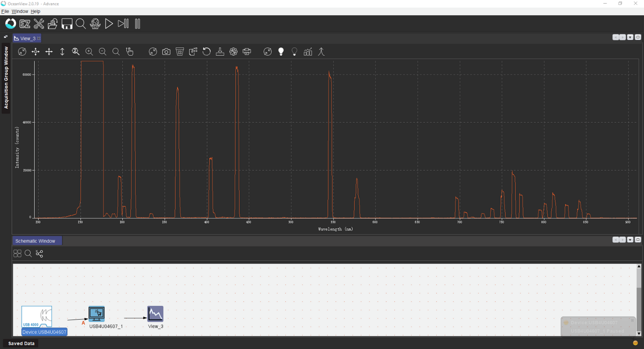Pause acquisition with the pause bars icon
Viewport: 644px width, 349px height.
tap(138, 24)
